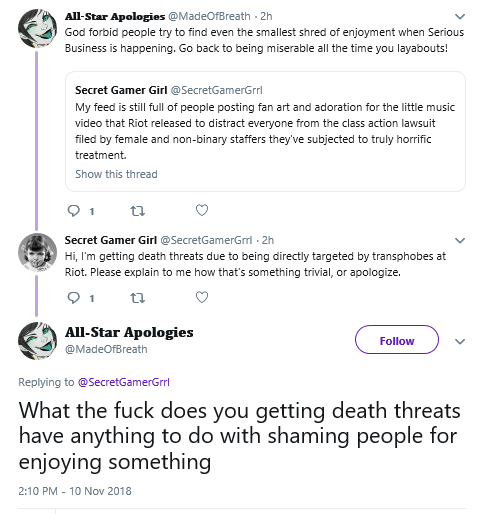
Task: Open Secret Gamer Girl's profile picture
Action: [x=37, y=252]
